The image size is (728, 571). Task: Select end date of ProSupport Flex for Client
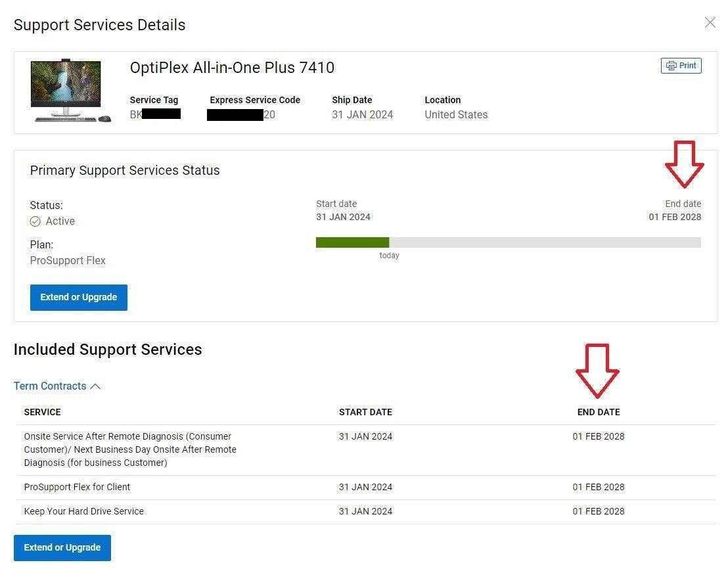point(599,487)
